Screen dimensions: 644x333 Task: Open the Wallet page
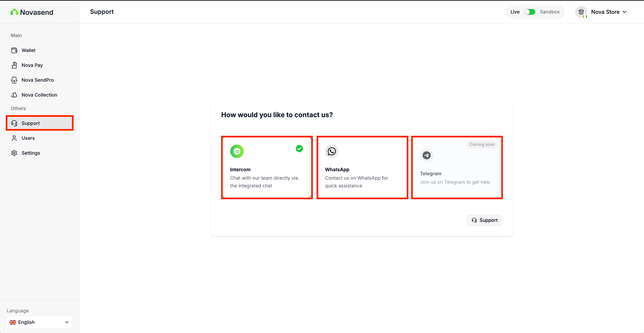(39, 50)
